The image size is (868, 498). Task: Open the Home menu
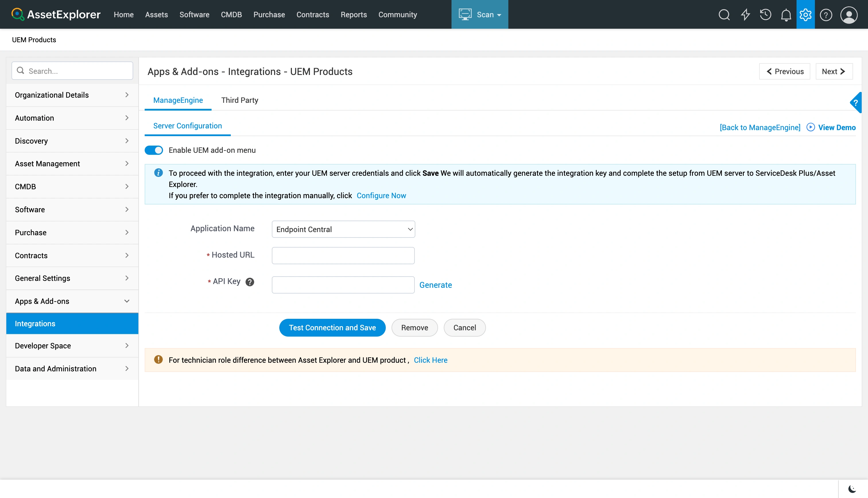[124, 15]
